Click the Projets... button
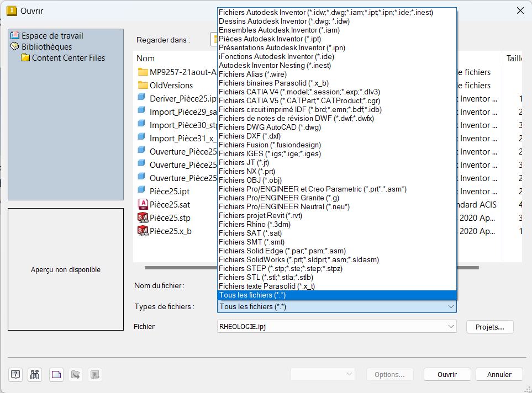The image size is (532, 393). coord(489,327)
